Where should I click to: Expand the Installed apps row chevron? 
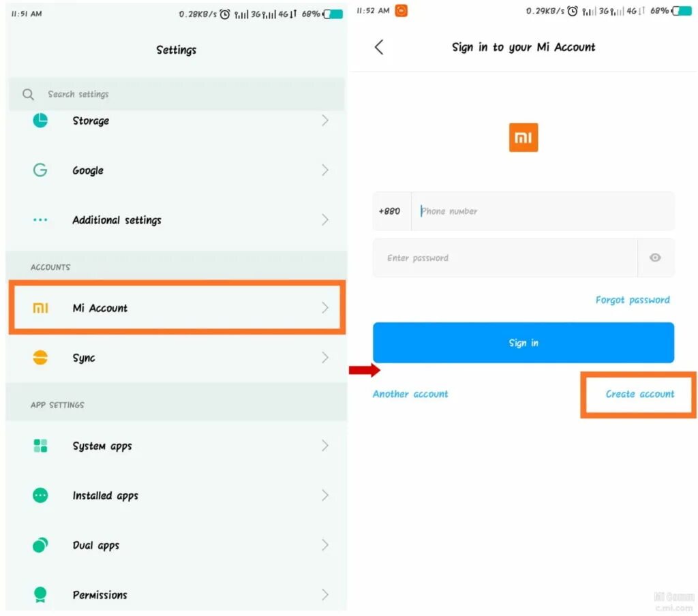tap(325, 495)
